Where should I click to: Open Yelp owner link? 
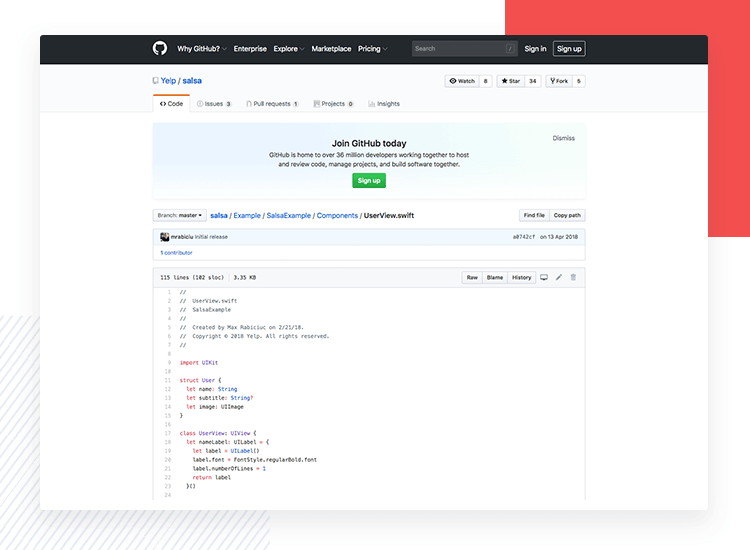coord(168,81)
